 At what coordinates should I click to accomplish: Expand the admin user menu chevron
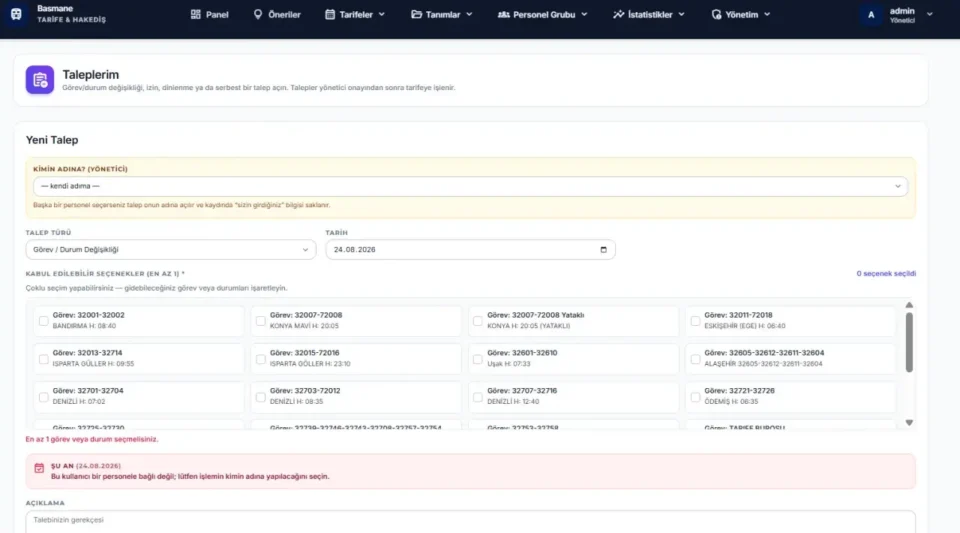(929, 14)
